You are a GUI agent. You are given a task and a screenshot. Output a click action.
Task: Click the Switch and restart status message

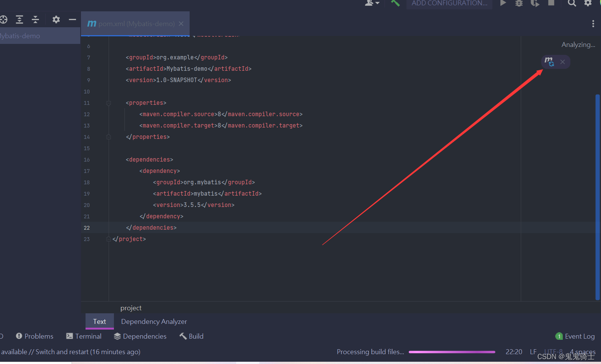click(70, 352)
